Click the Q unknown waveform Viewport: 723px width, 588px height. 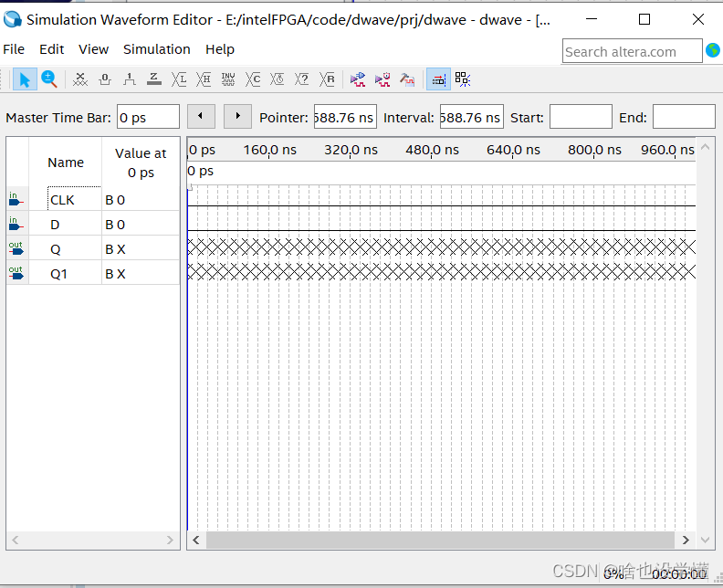[x=442, y=247]
